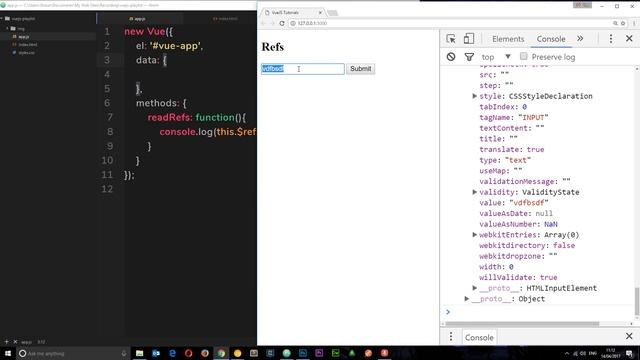Reload the page in Chrome
The image size is (640, 360).
282,23
